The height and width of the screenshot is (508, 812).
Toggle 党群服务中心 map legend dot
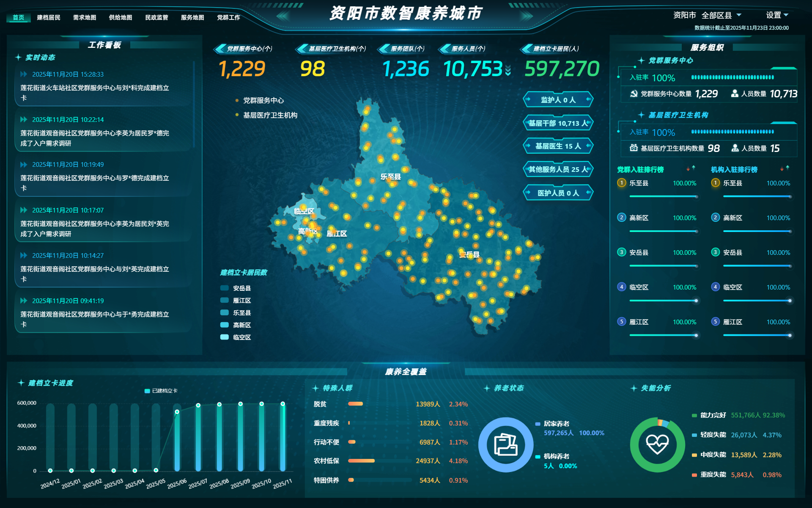(237, 101)
